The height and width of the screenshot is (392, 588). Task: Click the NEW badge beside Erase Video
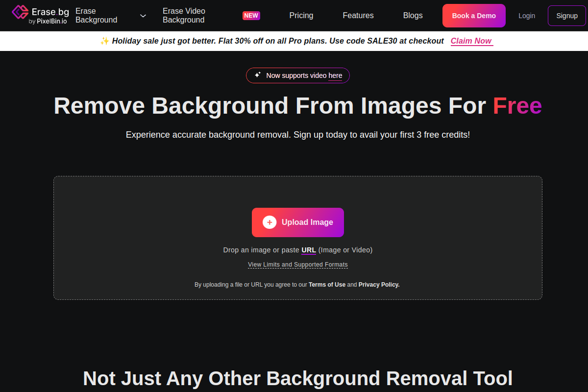251,16
